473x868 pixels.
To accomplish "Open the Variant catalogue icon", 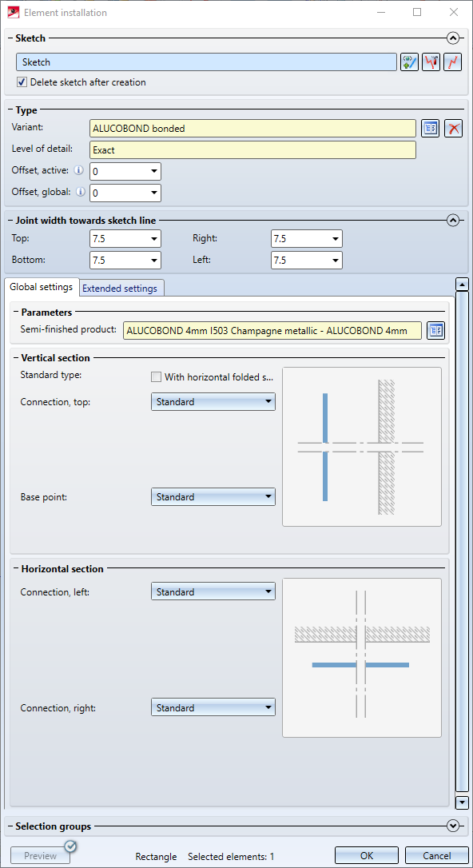I will coord(431,129).
